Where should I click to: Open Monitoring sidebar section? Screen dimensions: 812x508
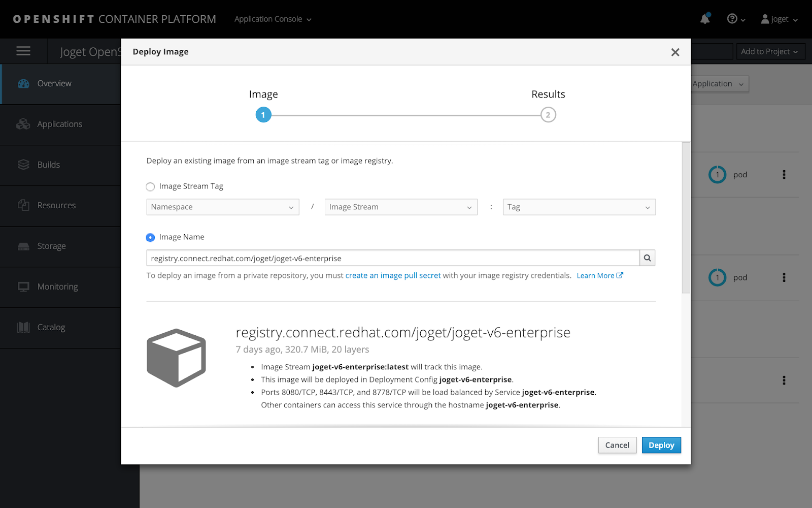60,287
